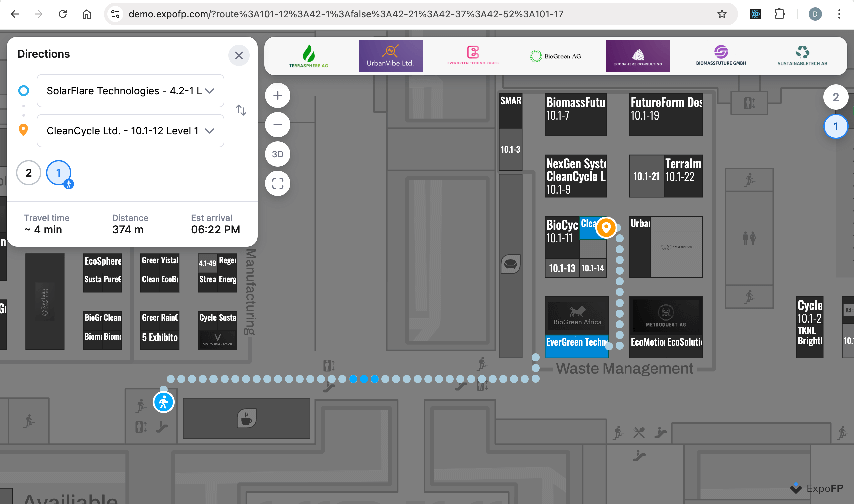Screen dimensions: 854x504
Task: Swap start and destination locations
Action: tap(241, 110)
